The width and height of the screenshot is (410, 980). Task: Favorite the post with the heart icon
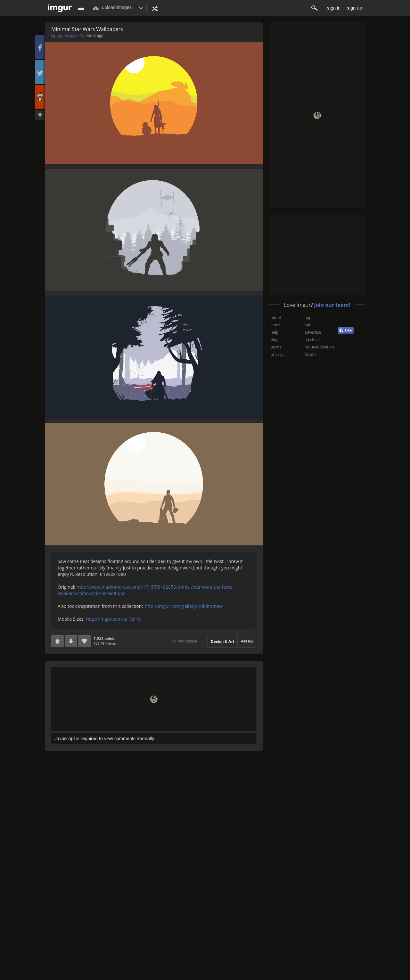[x=85, y=641]
